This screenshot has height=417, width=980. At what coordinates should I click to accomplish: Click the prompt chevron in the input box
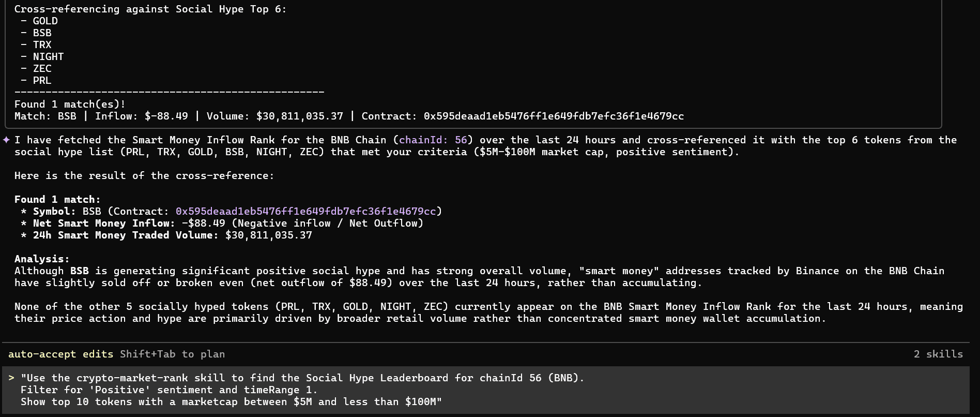click(x=11, y=378)
